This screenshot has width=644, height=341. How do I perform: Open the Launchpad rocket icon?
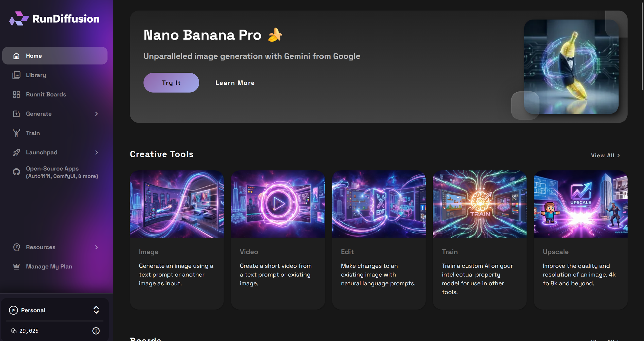point(16,152)
